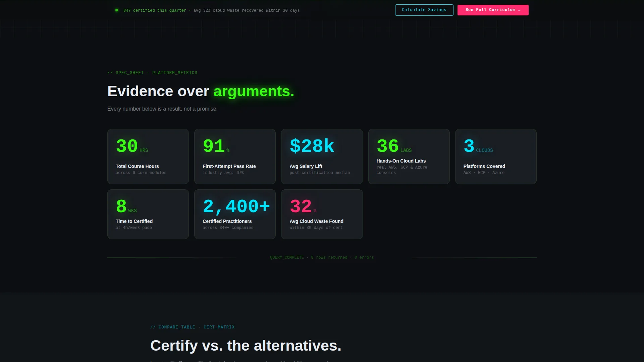The height and width of the screenshot is (362, 644).
Task: Click the SPEC_SHEET PLATFORM_METRICS label
Action: pyautogui.click(x=152, y=73)
